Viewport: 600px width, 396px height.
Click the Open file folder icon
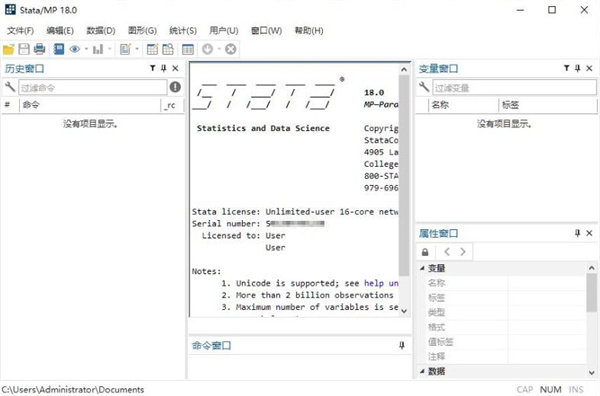8,49
